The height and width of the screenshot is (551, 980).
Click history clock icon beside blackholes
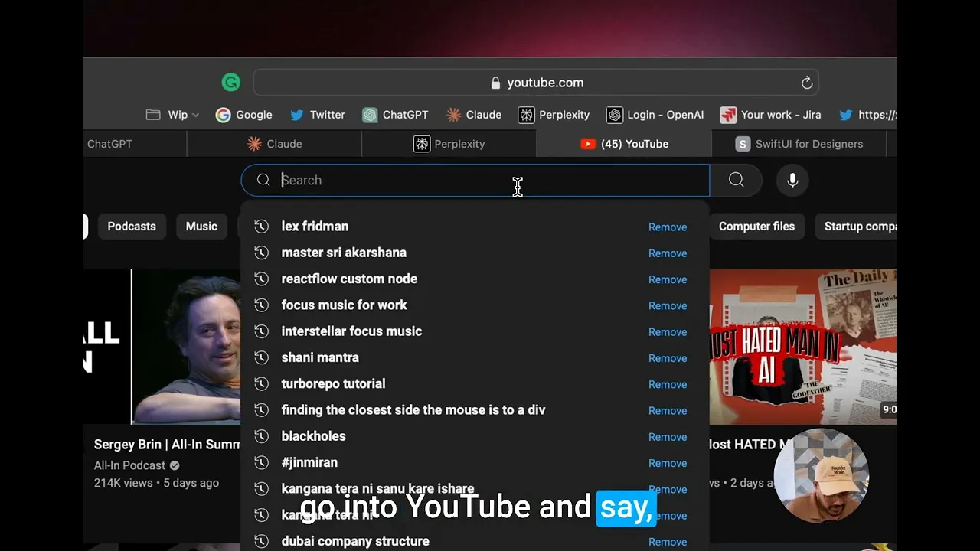click(261, 436)
